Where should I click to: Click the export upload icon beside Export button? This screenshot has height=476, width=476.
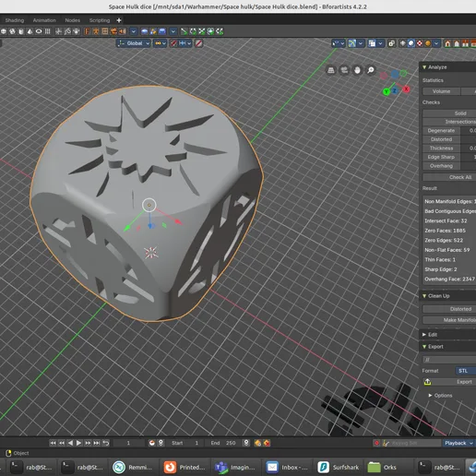point(427,382)
